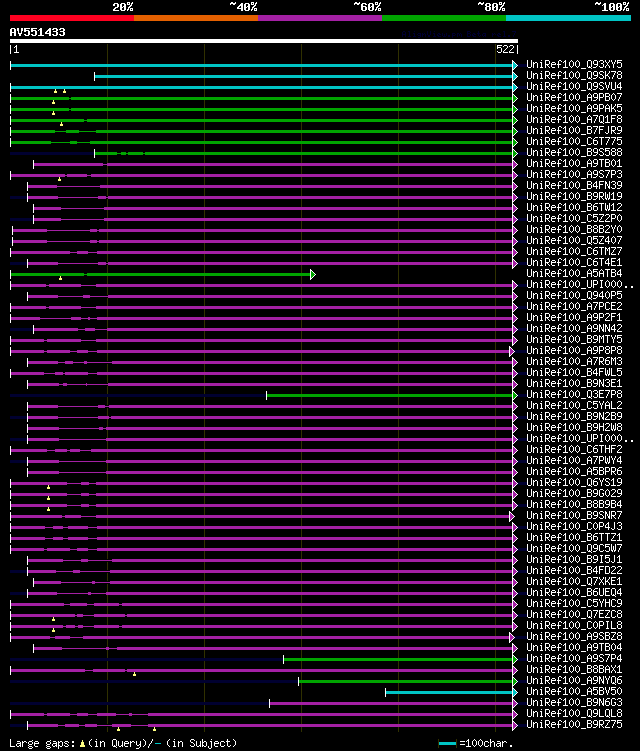
Task: Click the UniRef100_B4FWL5 label
Action: [x=574, y=373]
